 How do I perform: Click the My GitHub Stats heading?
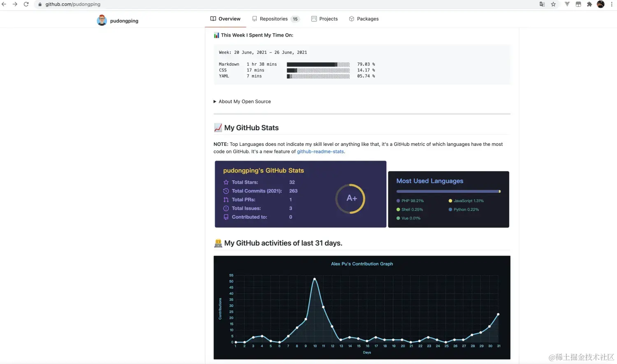[x=251, y=128]
